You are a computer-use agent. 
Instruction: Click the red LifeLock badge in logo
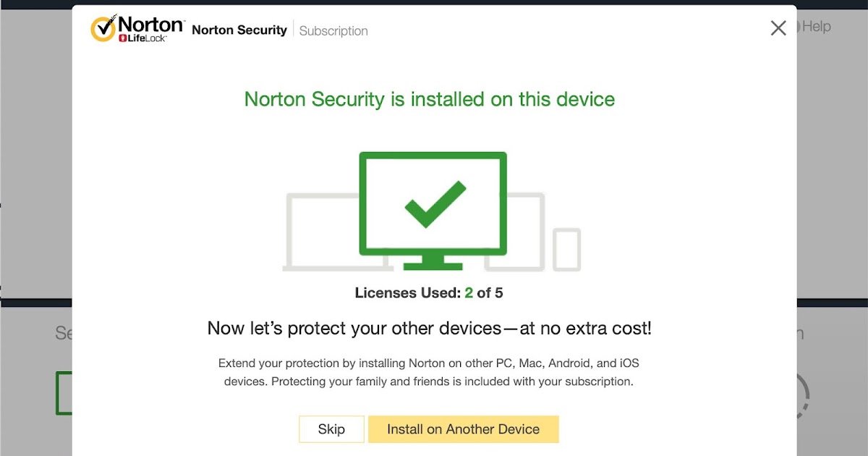pos(124,38)
